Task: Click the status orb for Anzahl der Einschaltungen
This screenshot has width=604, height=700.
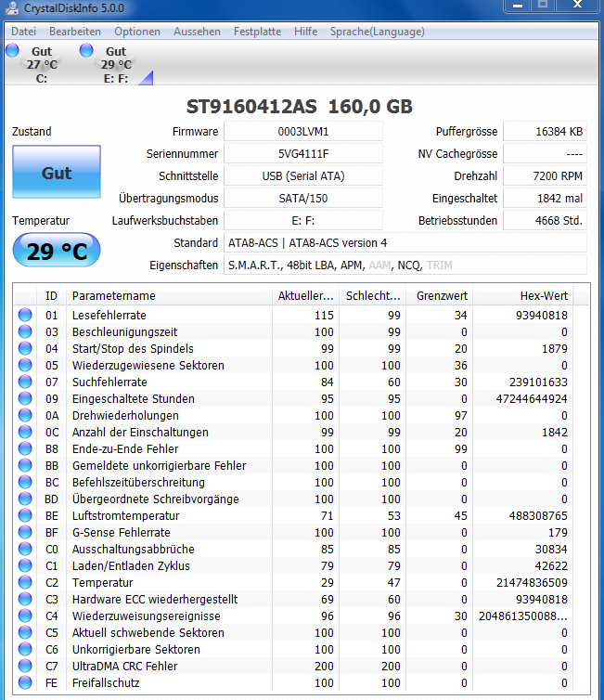Action: click(25, 432)
